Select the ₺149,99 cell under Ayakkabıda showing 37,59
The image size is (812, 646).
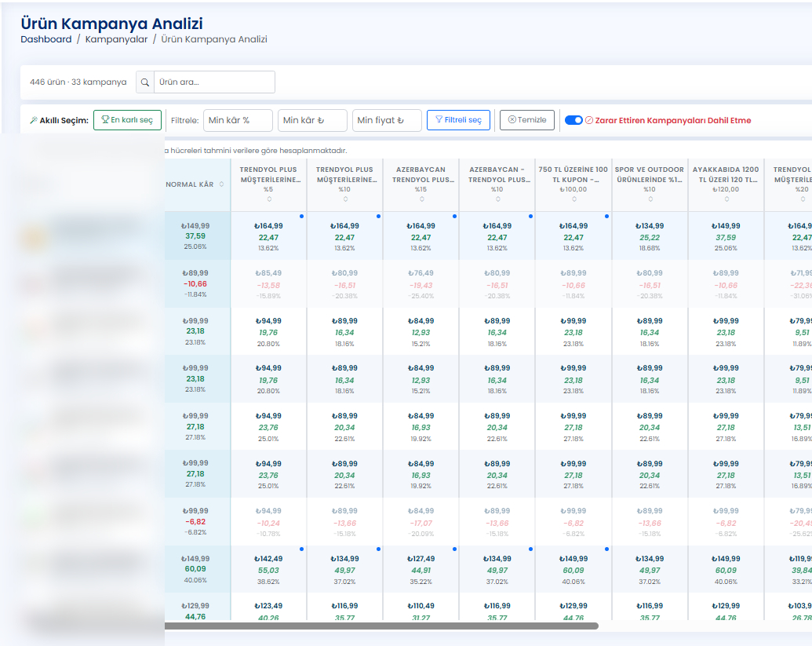point(726,236)
